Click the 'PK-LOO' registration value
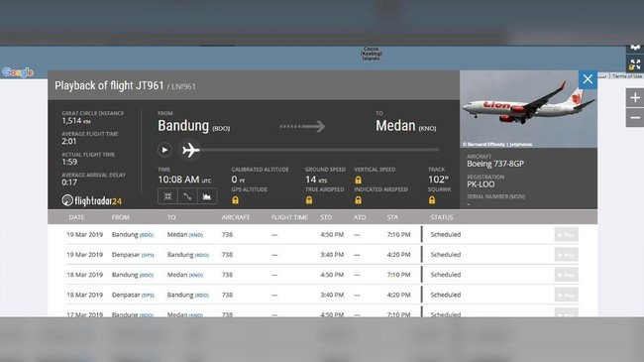Screen dimensions: 644x362 point(481,184)
